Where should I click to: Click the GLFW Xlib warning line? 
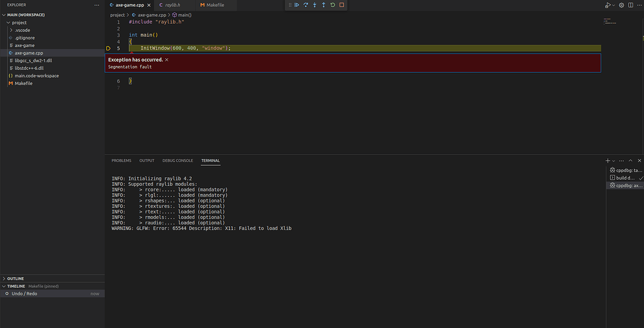pyautogui.click(x=201, y=228)
